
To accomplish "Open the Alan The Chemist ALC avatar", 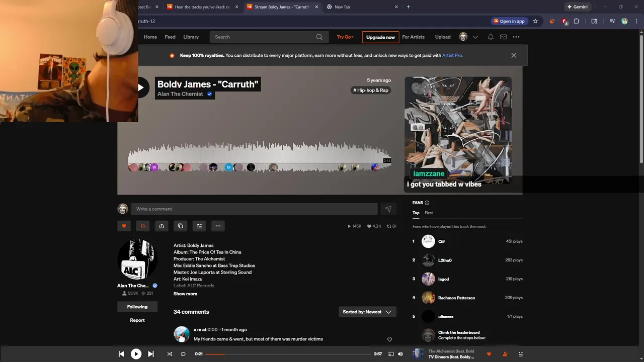I will click(137, 259).
